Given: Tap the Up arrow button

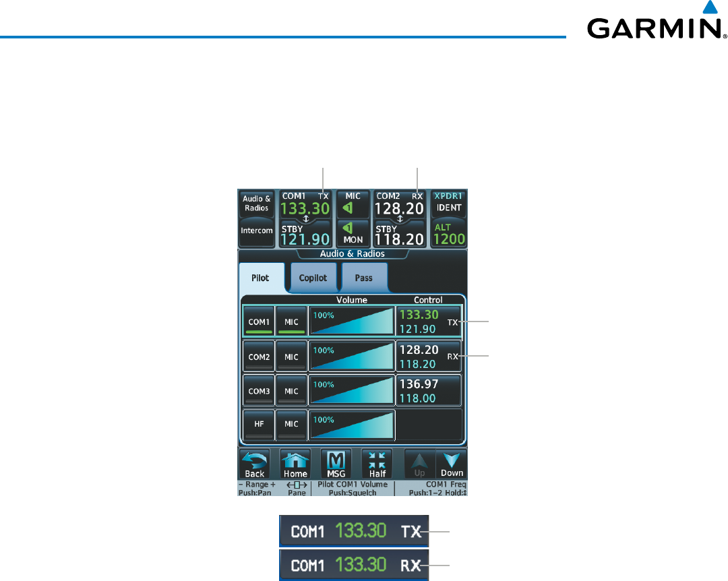Looking at the screenshot, I should (420, 464).
